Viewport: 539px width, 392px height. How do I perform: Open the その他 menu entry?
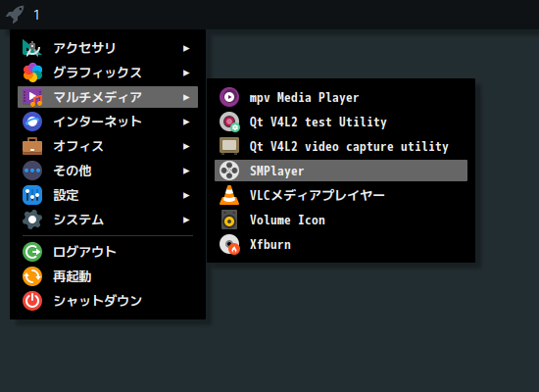108,171
